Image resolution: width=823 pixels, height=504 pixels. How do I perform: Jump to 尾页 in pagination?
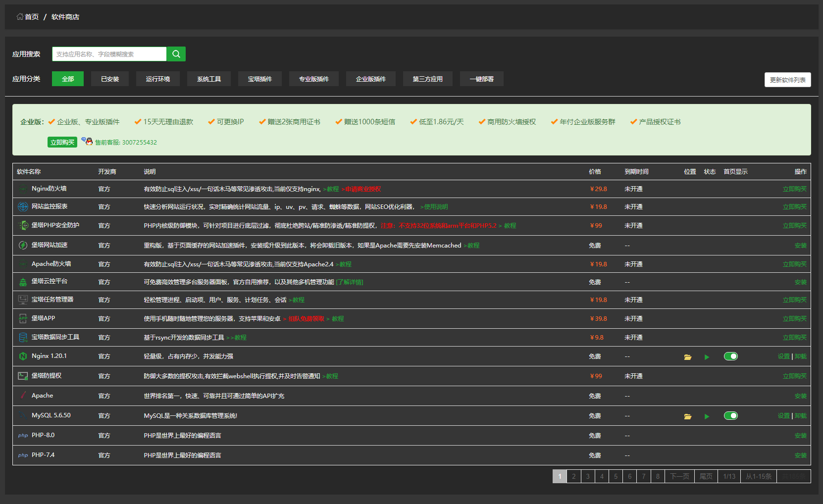(x=706, y=476)
